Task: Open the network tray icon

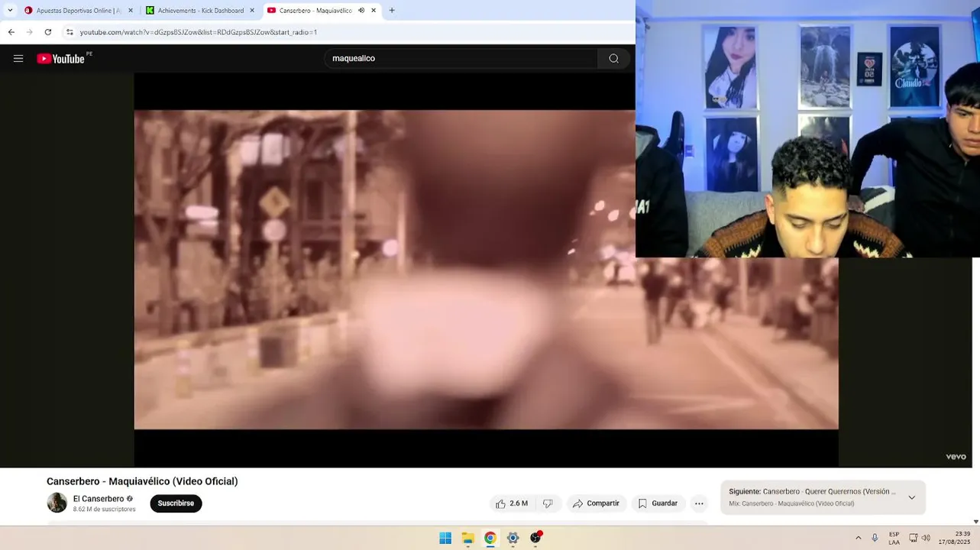Action: click(x=914, y=538)
